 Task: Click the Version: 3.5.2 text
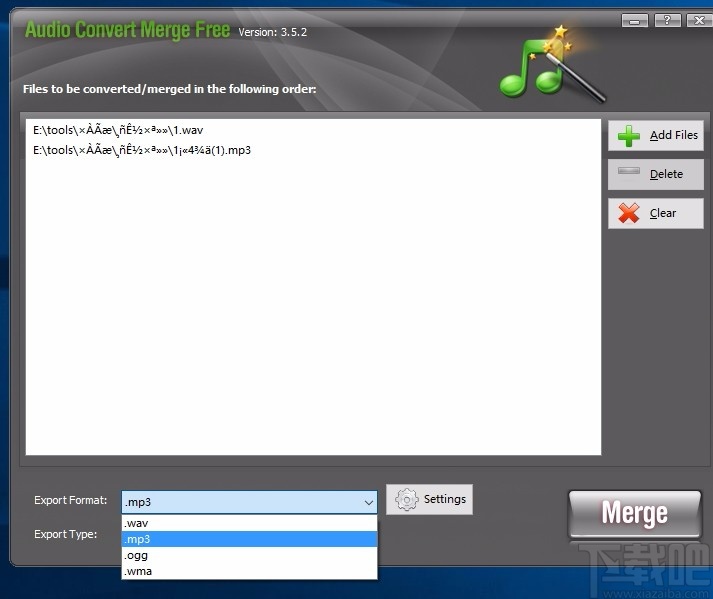272,32
